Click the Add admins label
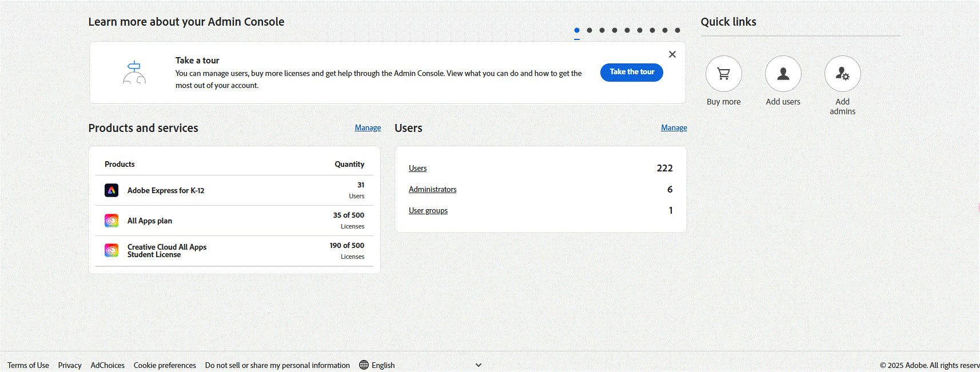This screenshot has width=980, height=372. coord(842,106)
